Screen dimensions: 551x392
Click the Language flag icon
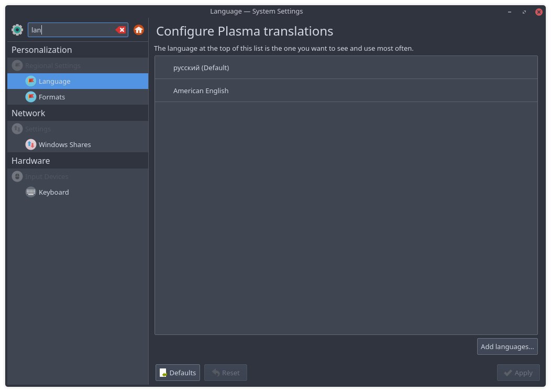click(31, 81)
